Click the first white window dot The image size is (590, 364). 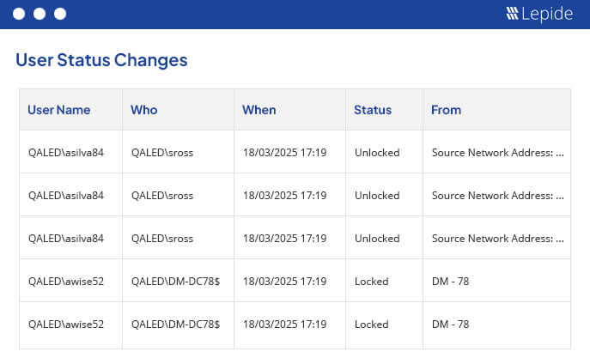tap(19, 14)
